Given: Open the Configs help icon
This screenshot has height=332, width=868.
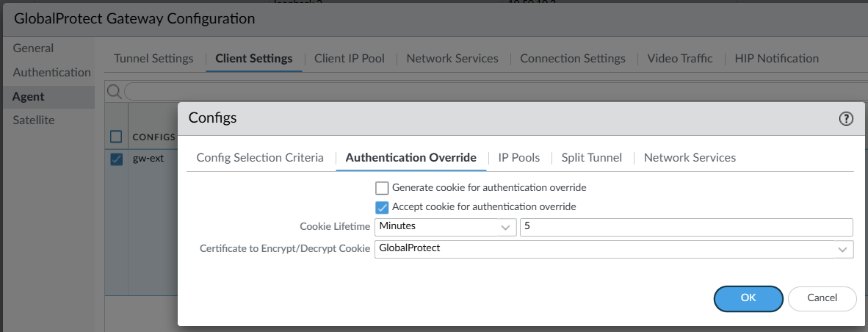Looking at the screenshot, I should pos(846,119).
